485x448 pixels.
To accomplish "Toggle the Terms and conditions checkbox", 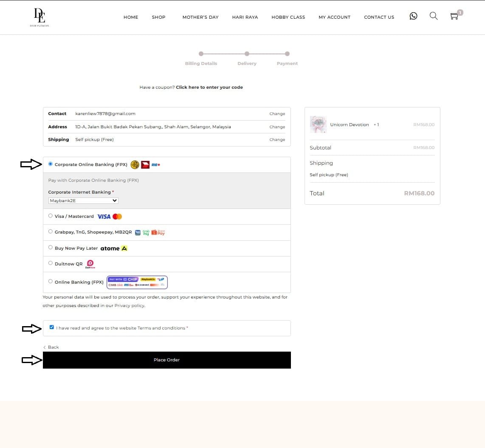I will coord(52,327).
